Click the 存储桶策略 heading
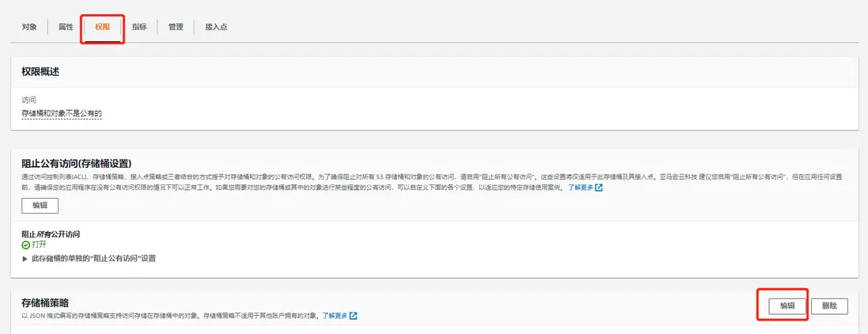Viewport: 868px width, 334px height. pos(45,302)
